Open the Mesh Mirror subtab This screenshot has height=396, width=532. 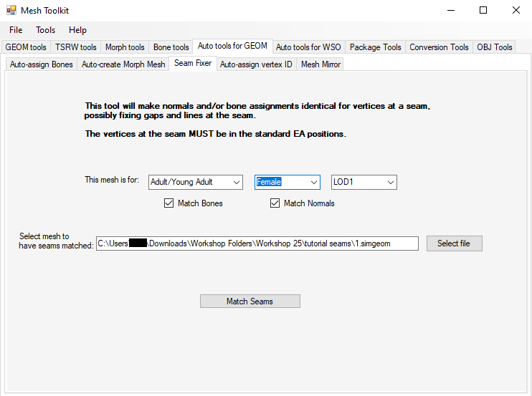(x=320, y=64)
